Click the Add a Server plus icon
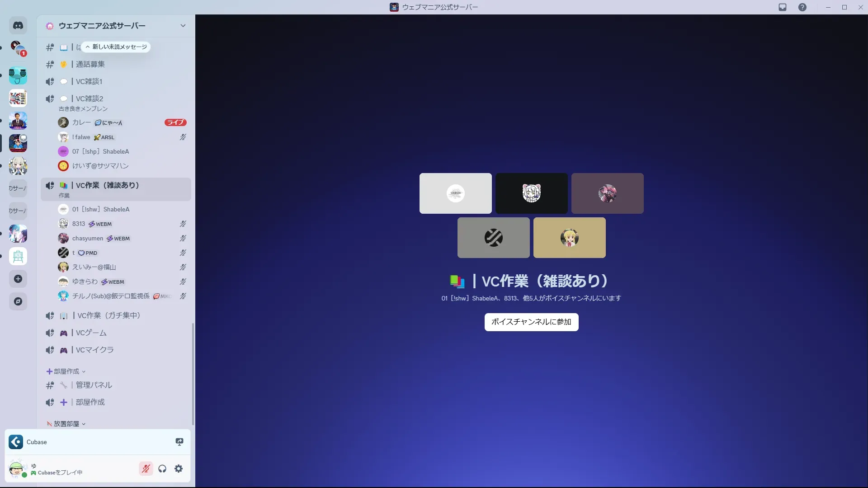 (x=18, y=279)
